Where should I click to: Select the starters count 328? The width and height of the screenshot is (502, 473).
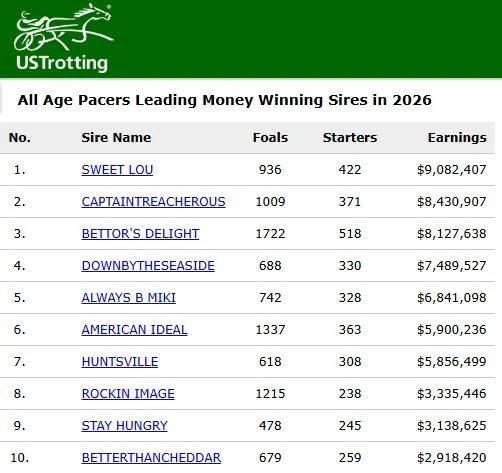[x=350, y=298]
